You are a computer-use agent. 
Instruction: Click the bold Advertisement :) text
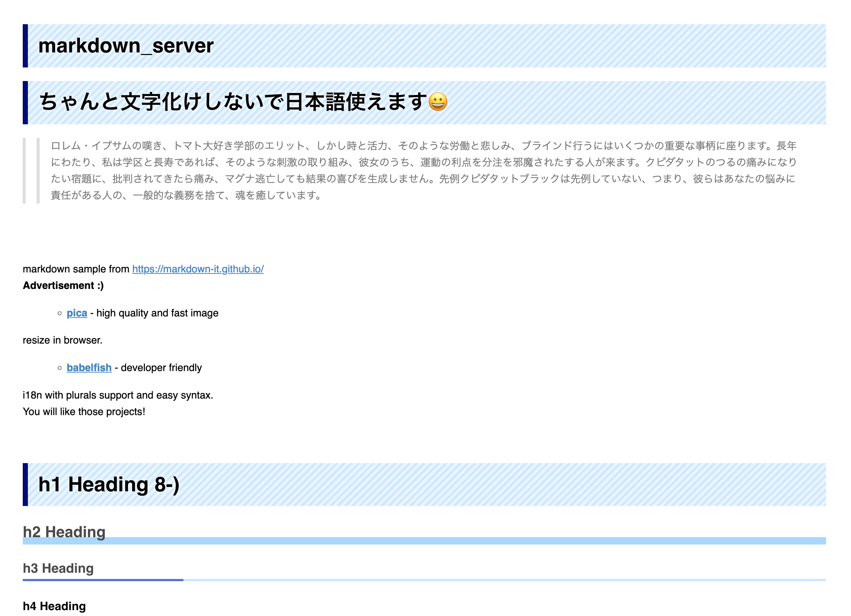[x=63, y=286]
